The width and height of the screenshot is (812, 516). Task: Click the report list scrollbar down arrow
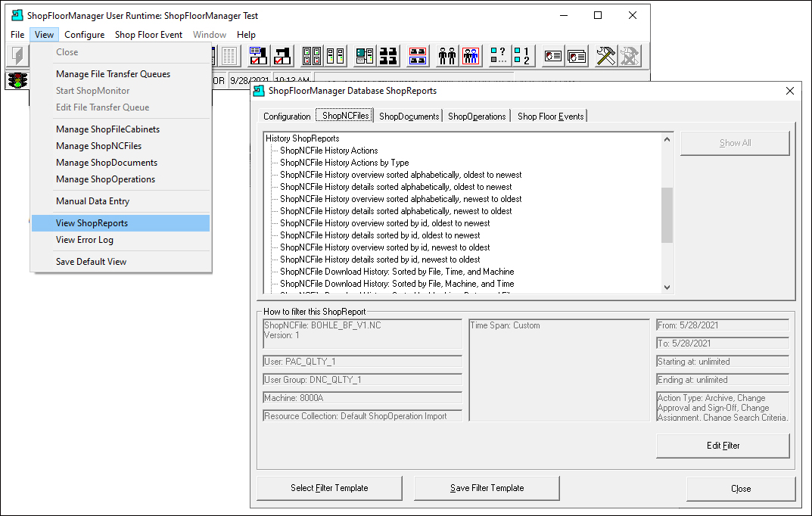pos(667,288)
